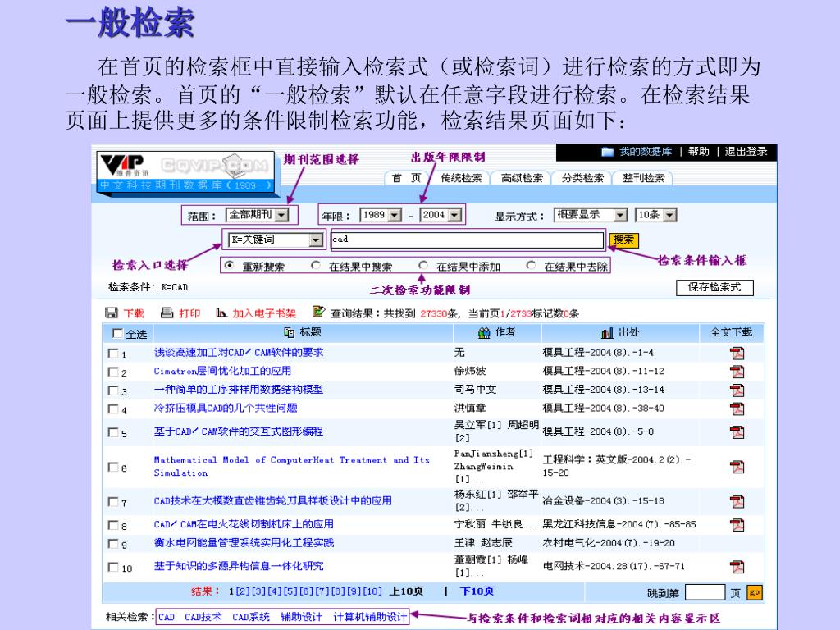Tick checkbox for result row 2

[x=113, y=372]
